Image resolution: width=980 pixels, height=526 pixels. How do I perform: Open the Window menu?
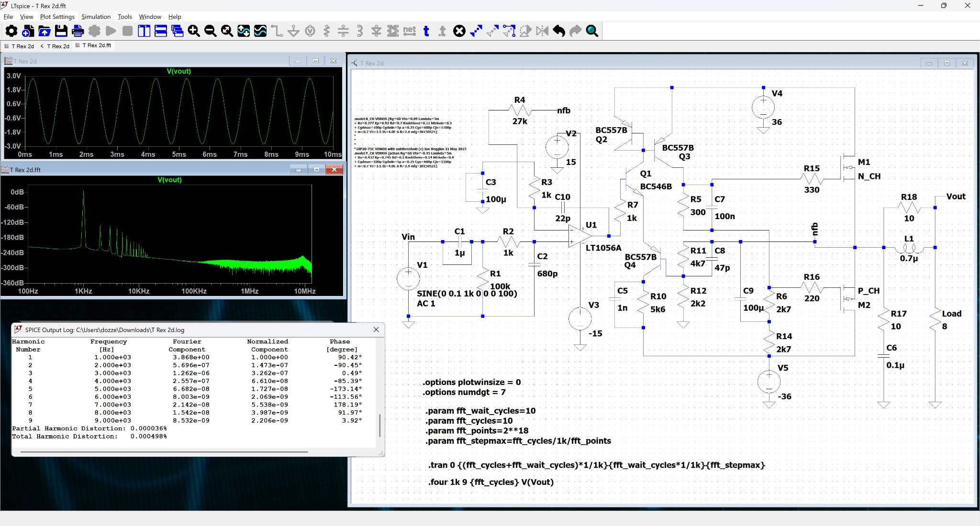point(150,17)
